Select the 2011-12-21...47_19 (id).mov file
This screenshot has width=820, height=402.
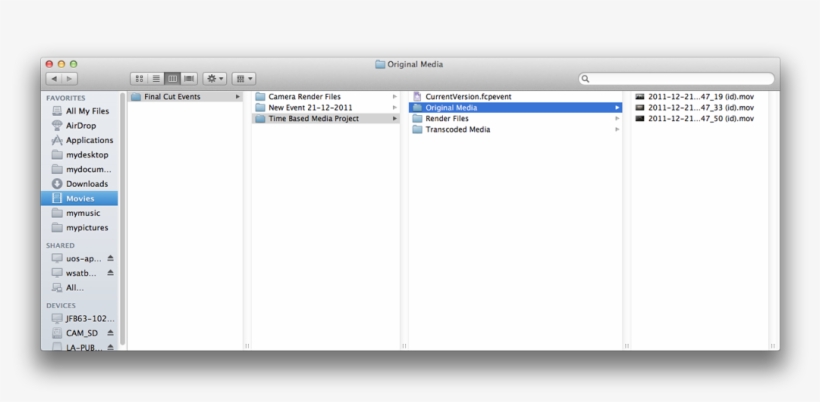click(700, 97)
